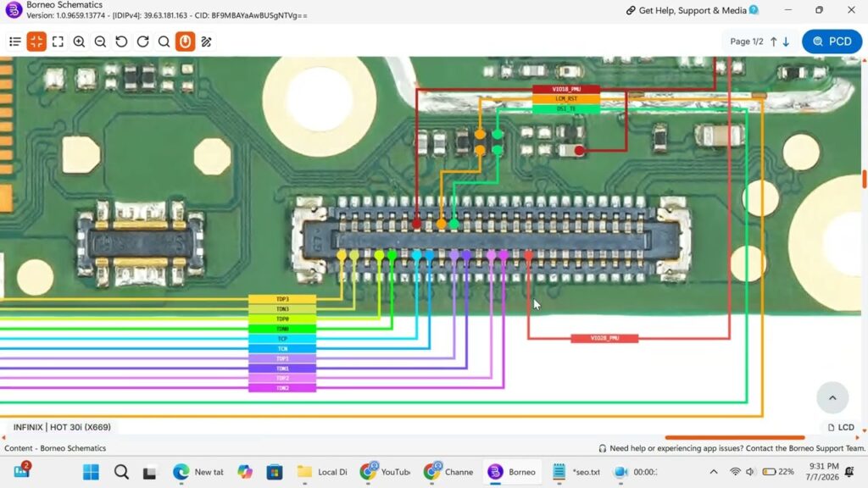Open the Wi-Fi network tray icon
Screen dimensions: 868x488
[x=735, y=472]
